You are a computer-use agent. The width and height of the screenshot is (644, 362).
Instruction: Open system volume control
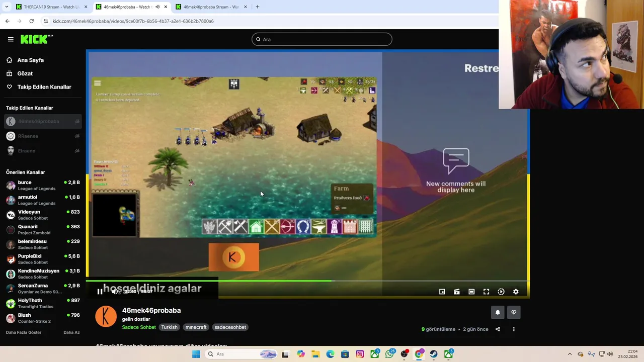coord(610,354)
